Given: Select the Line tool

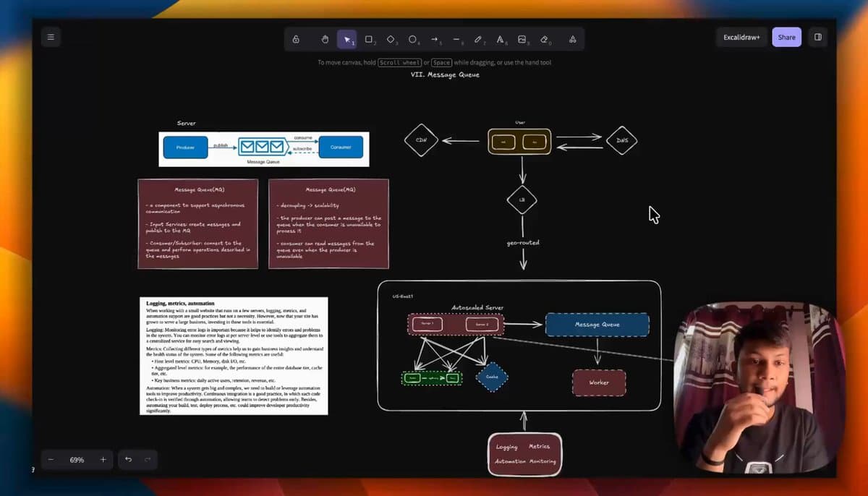Looking at the screenshot, I should click(x=456, y=39).
